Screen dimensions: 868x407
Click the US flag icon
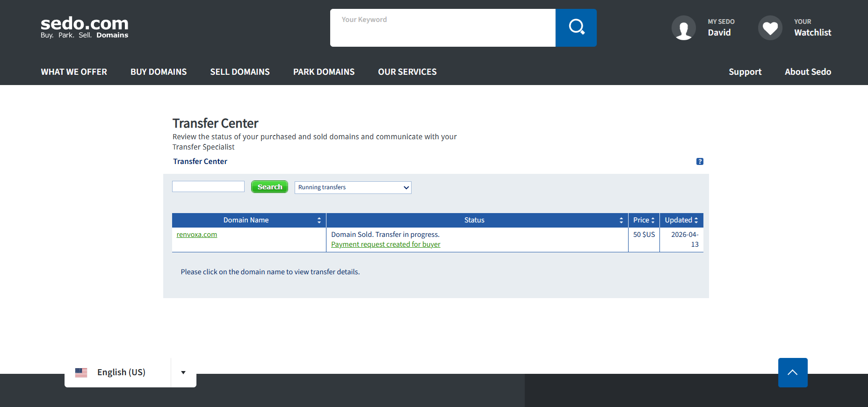click(81, 372)
